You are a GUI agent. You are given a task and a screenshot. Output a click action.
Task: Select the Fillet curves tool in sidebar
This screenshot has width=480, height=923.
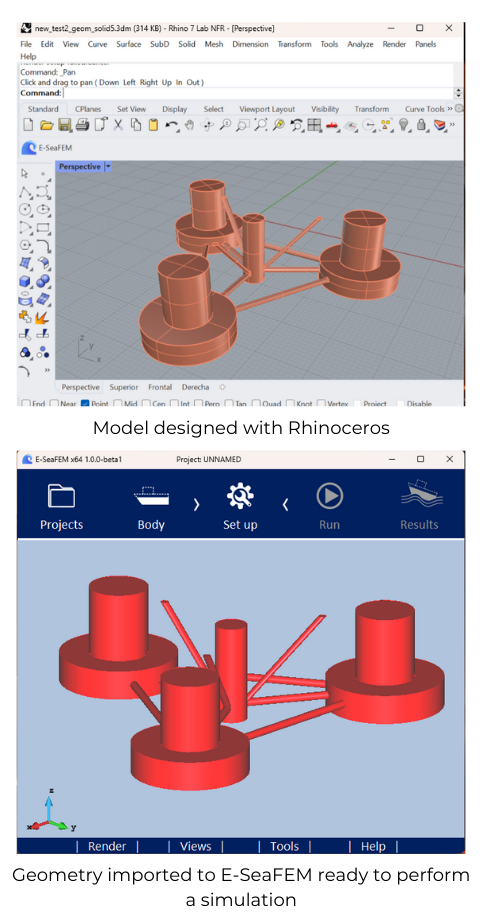point(42,245)
